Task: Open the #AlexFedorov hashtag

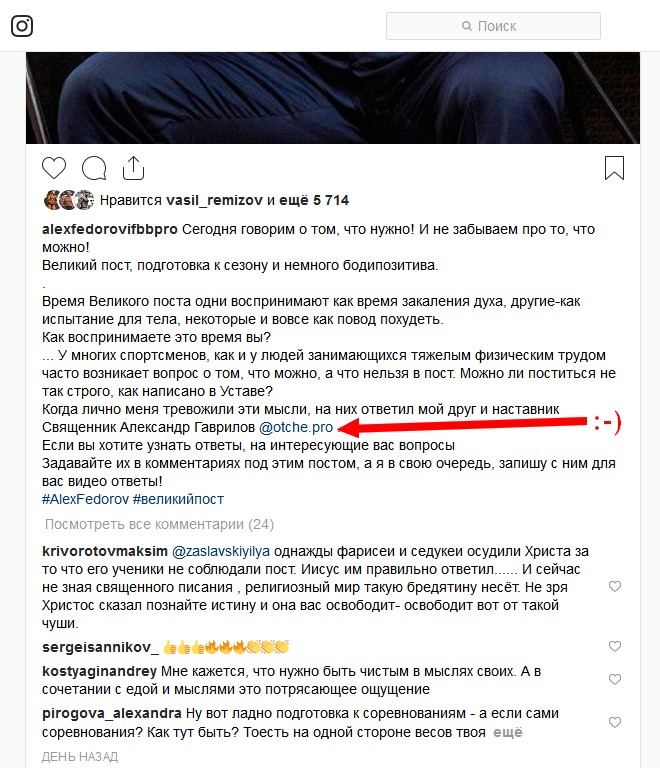Action: pos(86,499)
